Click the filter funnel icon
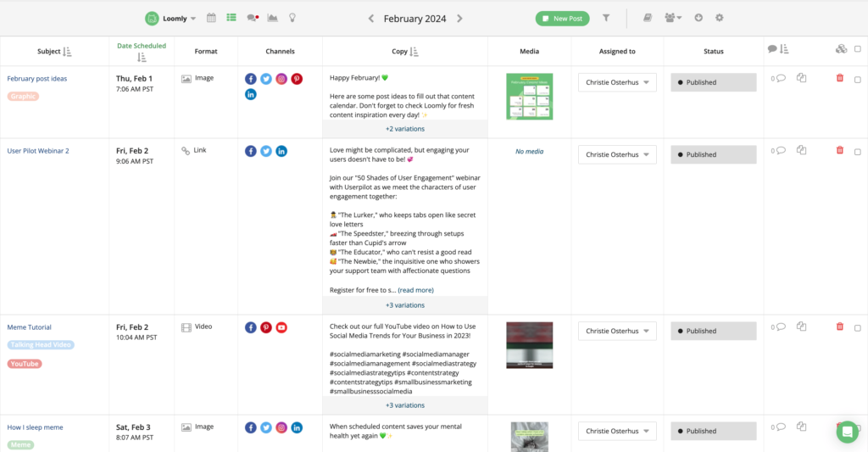This screenshot has height=452, width=868. (x=606, y=18)
